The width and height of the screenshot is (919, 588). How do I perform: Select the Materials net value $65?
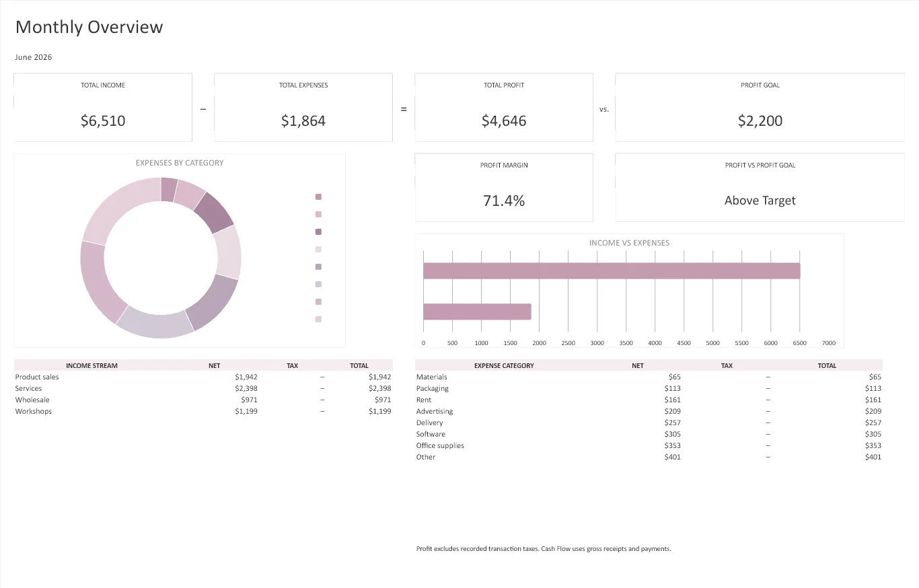pyautogui.click(x=674, y=377)
